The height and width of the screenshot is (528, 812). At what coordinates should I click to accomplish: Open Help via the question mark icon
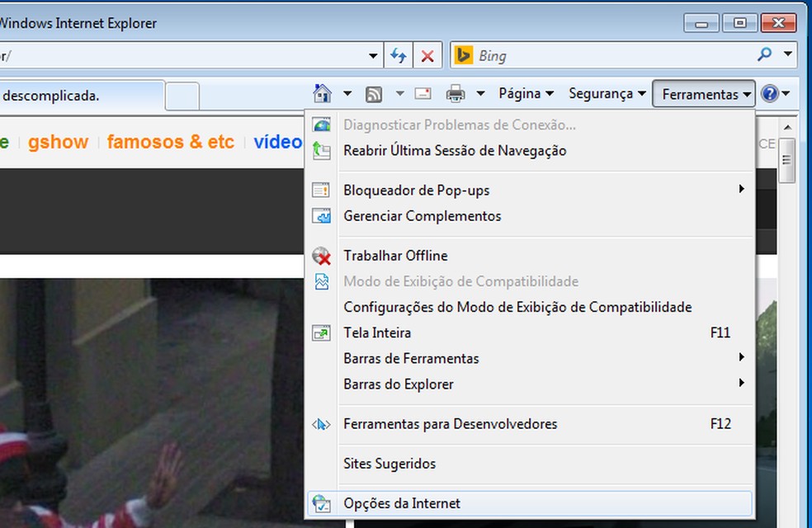[768, 93]
